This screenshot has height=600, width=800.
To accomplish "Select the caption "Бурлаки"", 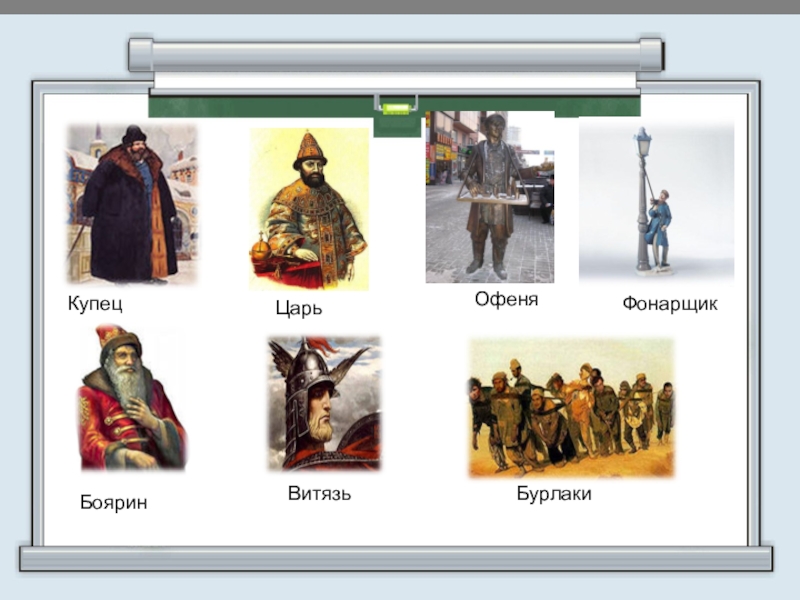I will (554, 494).
